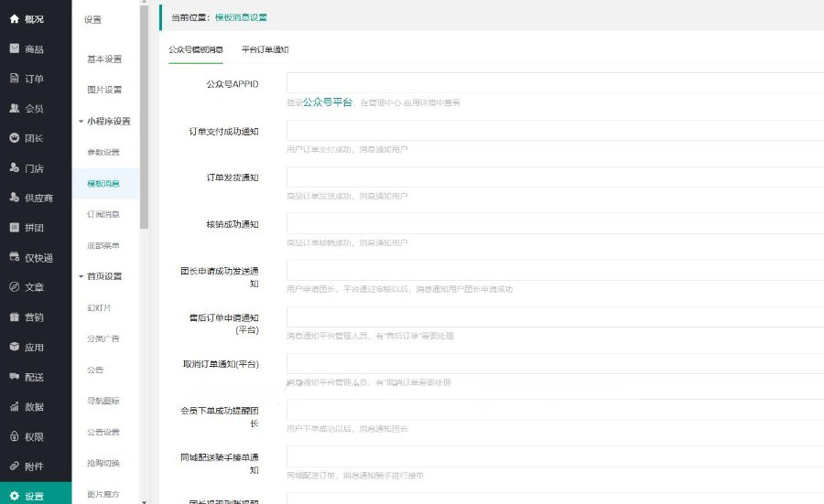The image size is (824, 504).
Task: Click the 数据 chart icon
Action: click(x=15, y=407)
